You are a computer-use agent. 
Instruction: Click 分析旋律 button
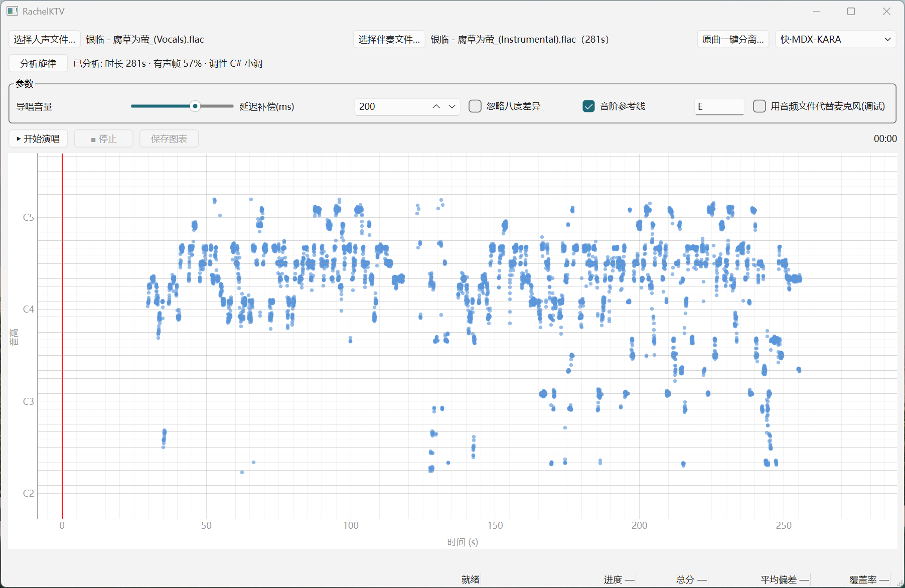(x=38, y=63)
